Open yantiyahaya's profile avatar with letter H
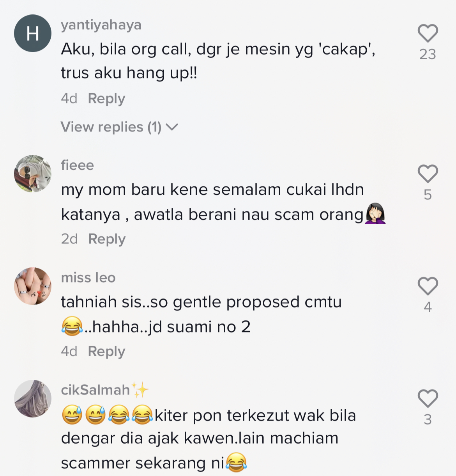This screenshot has width=456, height=476. pyautogui.click(x=33, y=33)
